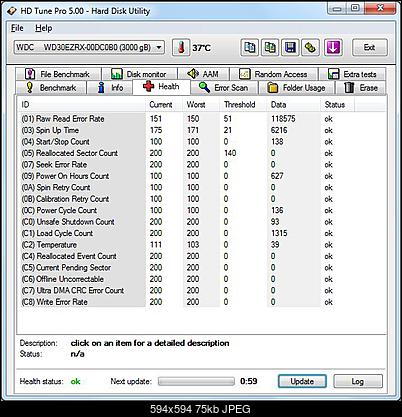Switch to the Benchmark tab
The width and height of the screenshot is (402, 417).
(51, 88)
